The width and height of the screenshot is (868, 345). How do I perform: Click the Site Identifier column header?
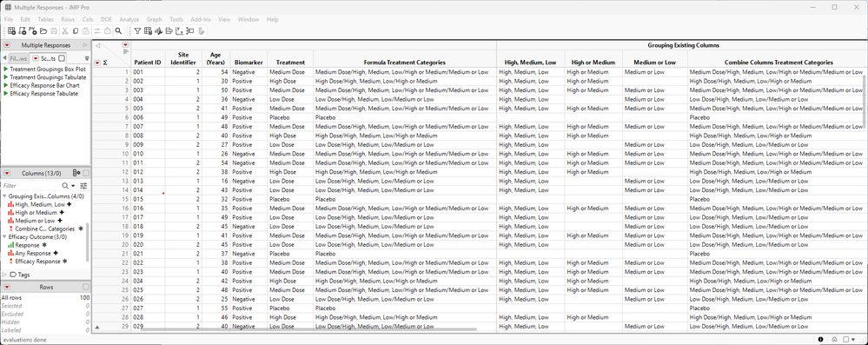point(182,59)
